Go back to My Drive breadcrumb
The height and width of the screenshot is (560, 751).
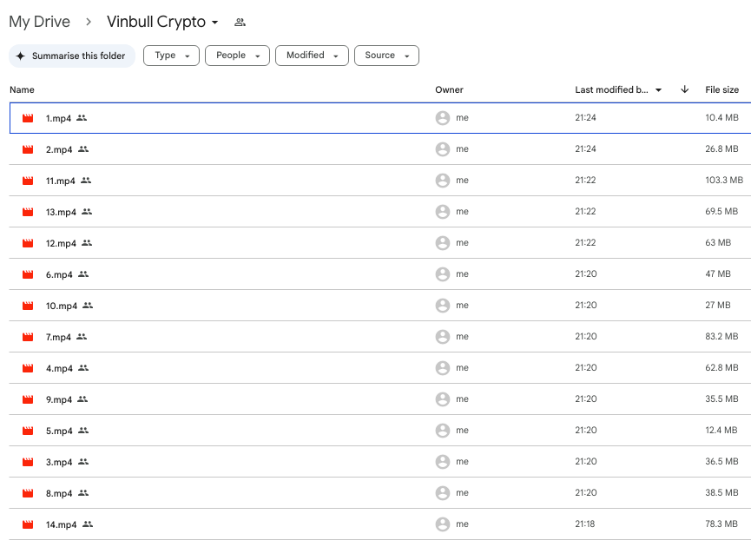pos(39,22)
